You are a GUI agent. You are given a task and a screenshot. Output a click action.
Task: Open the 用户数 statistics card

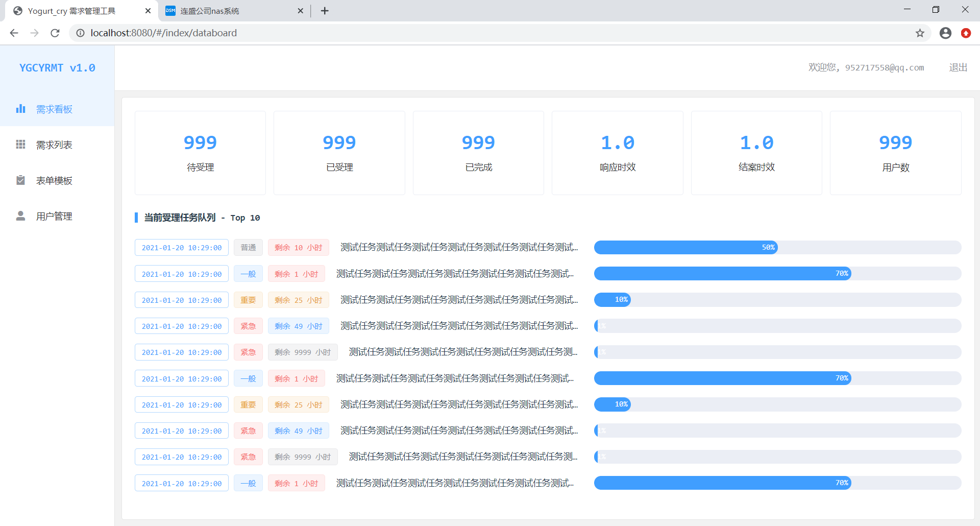(896, 153)
